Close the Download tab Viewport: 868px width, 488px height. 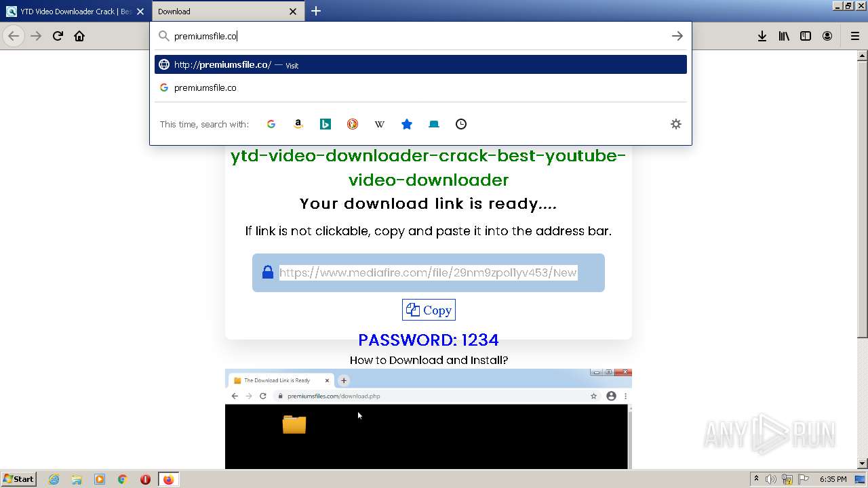[x=293, y=12]
